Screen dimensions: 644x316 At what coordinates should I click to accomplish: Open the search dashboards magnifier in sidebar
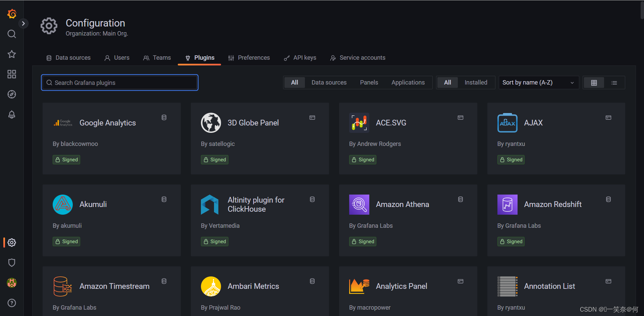[12, 34]
